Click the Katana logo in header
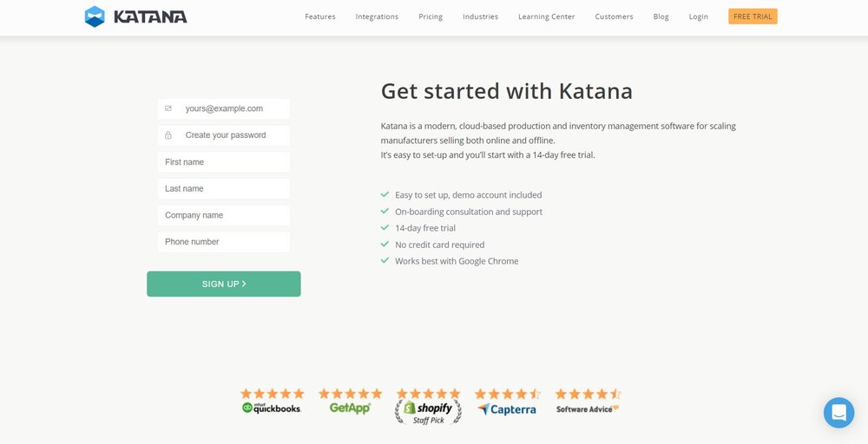 [135, 16]
